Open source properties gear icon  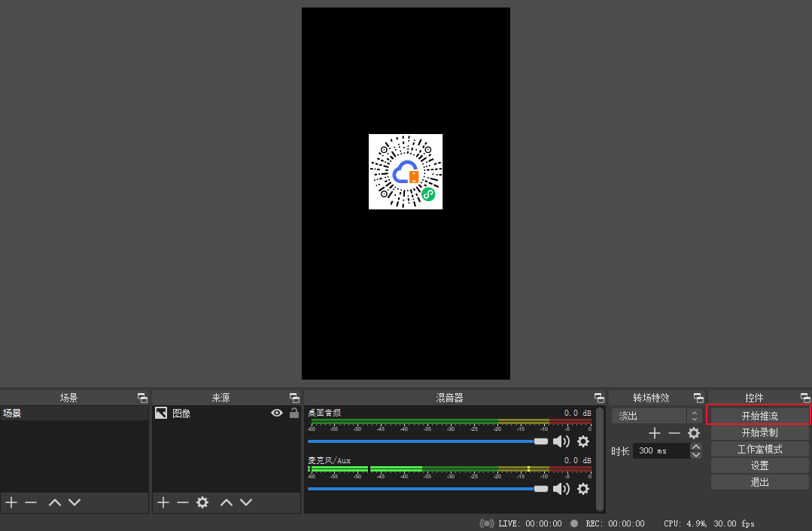[202, 502]
